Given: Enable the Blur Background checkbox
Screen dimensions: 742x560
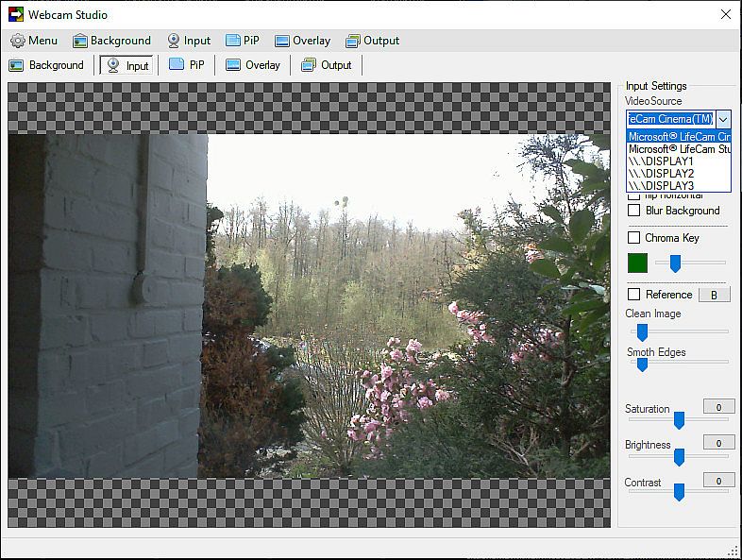Looking at the screenshot, I should tap(633, 210).
